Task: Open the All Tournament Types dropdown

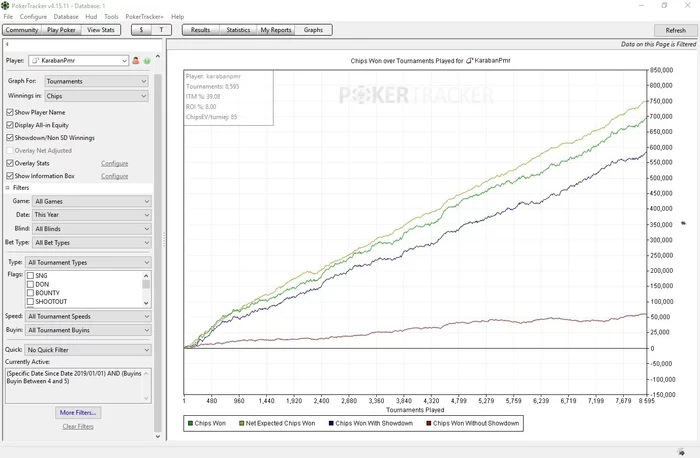Action: (88, 262)
